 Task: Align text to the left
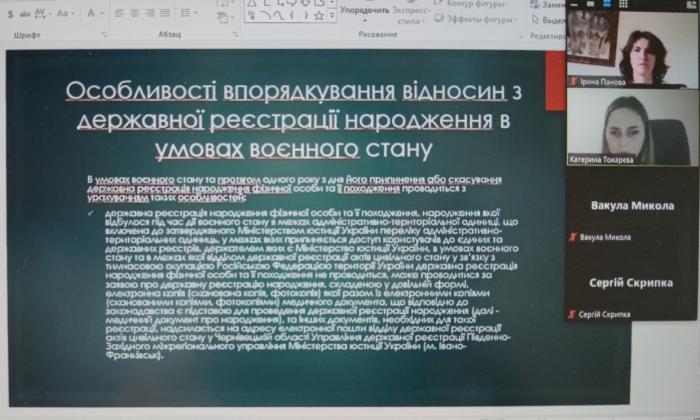pos(119,13)
